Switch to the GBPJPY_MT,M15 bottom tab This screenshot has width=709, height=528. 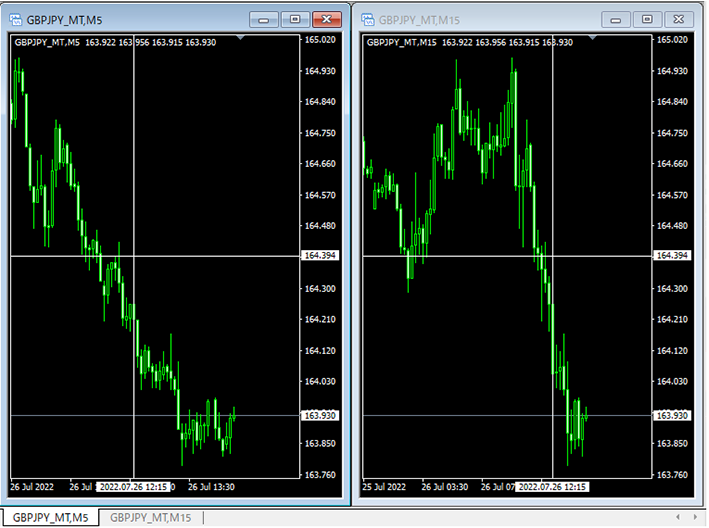tap(150, 518)
